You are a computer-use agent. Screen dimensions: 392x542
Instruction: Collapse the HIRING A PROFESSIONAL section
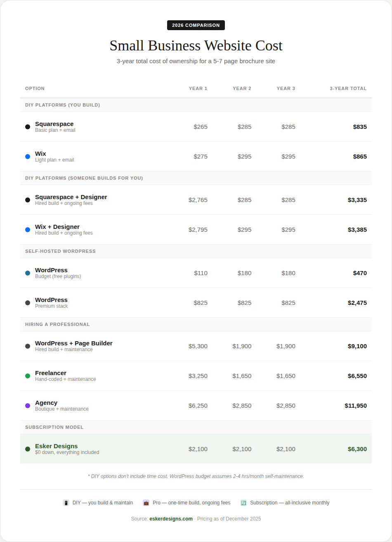[57, 324]
